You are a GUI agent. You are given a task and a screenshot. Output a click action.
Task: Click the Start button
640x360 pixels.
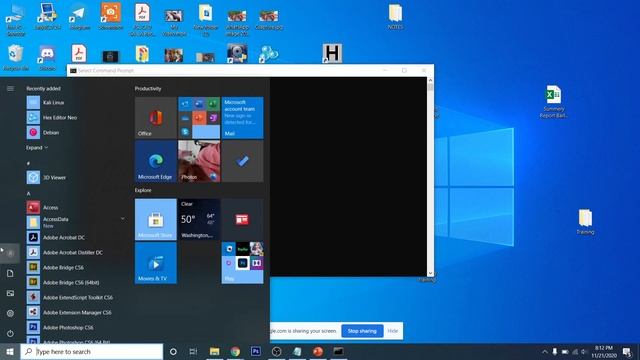[10, 351]
